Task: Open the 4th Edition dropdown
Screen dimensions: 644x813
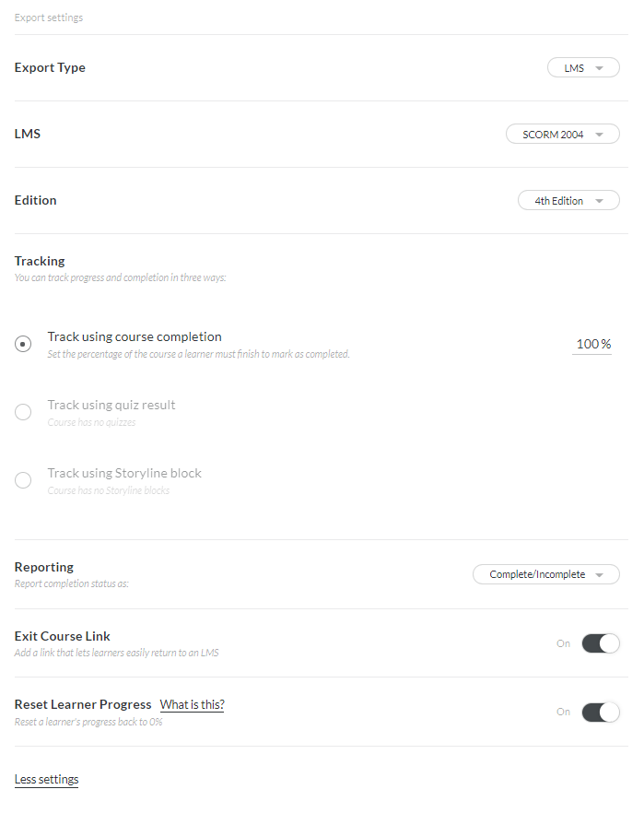Action: coord(568,201)
